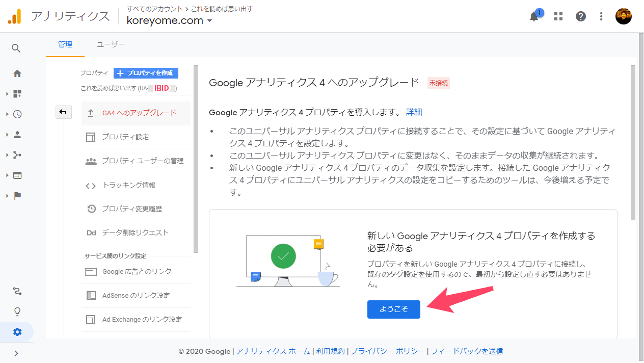Click the icon beside Google 広告とのリンク
644x363 pixels.
[x=91, y=272]
